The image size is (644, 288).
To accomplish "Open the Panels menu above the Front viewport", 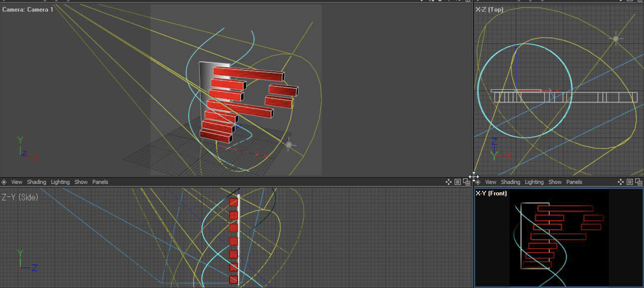I will [574, 182].
